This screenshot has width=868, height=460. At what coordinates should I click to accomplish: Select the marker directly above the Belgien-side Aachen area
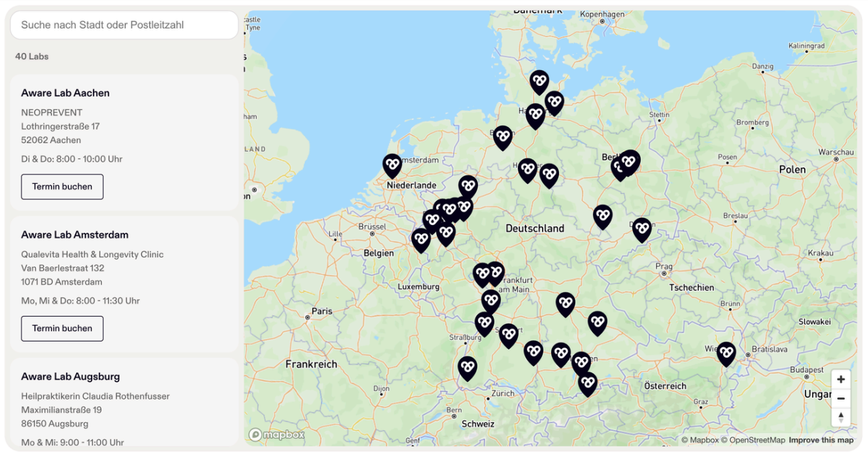click(421, 240)
